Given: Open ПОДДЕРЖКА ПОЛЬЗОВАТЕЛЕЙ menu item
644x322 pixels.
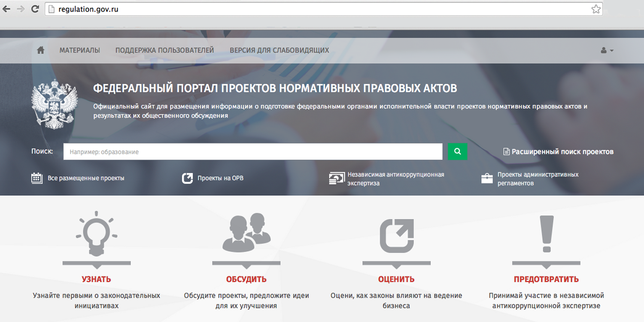Looking at the screenshot, I should tap(164, 50).
